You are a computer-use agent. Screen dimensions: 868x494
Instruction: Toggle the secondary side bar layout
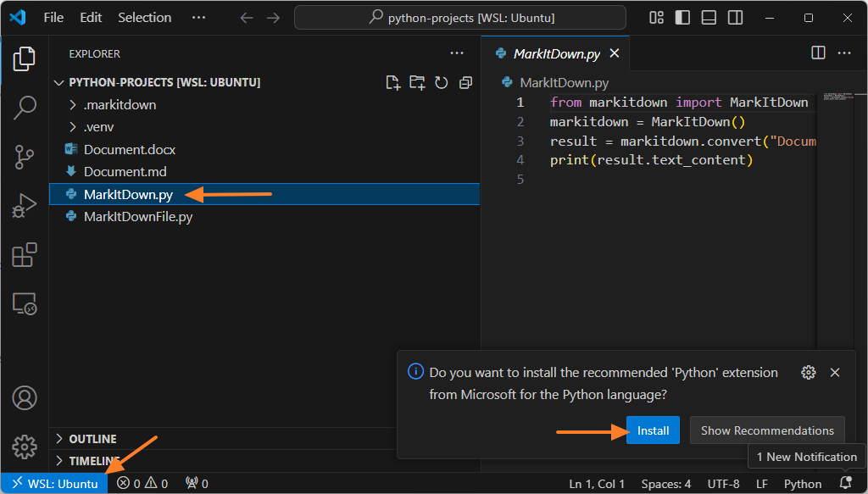click(x=736, y=18)
